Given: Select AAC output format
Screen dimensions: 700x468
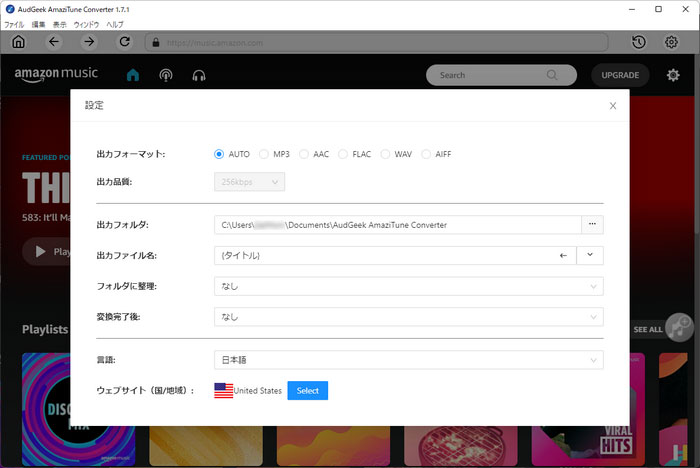Looking at the screenshot, I should click(x=304, y=154).
